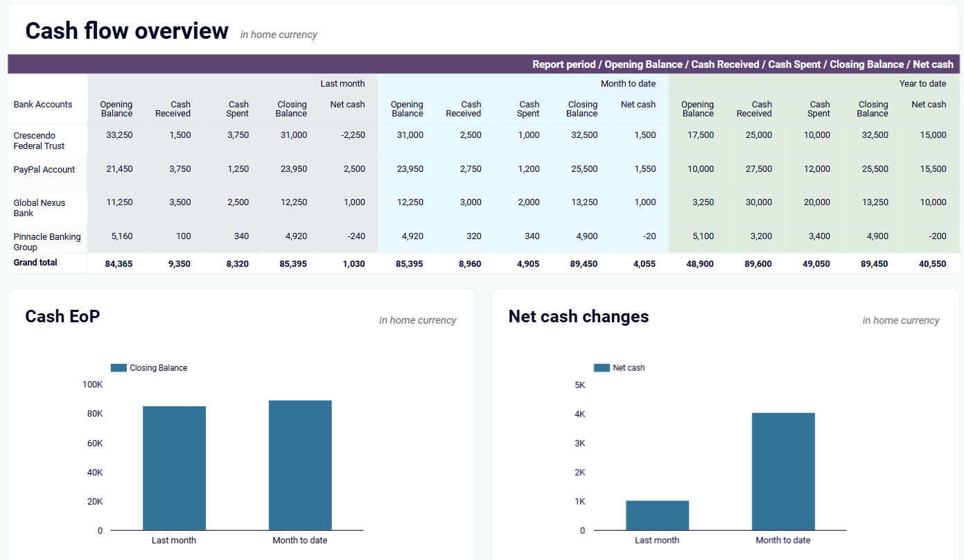Click the 30,000 Global Nexus cash received cell

pos(758,202)
